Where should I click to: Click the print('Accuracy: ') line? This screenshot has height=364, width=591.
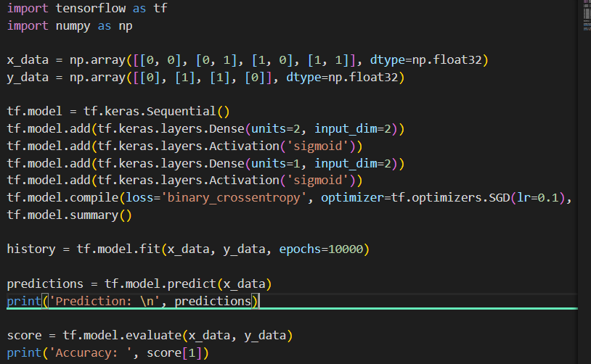tap(107, 352)
